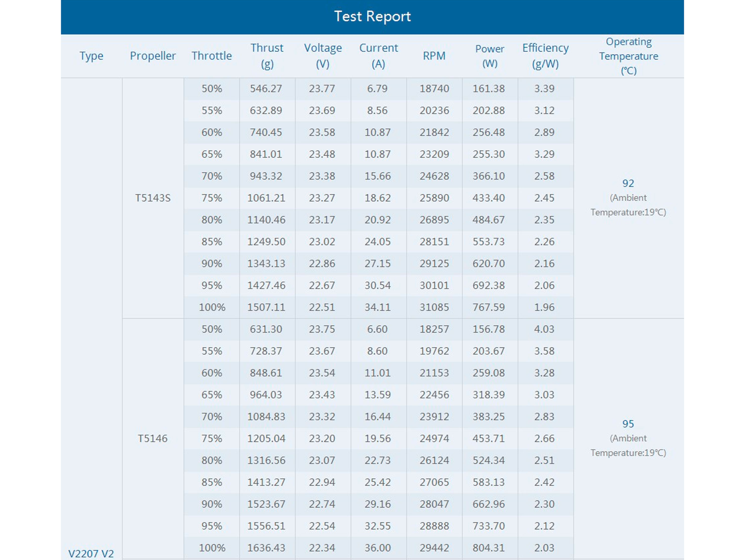Image resolution: width=747 pixels, height=560 pixels.
Task: Click the 92 operating temperature value
Action: coord(628,184)
